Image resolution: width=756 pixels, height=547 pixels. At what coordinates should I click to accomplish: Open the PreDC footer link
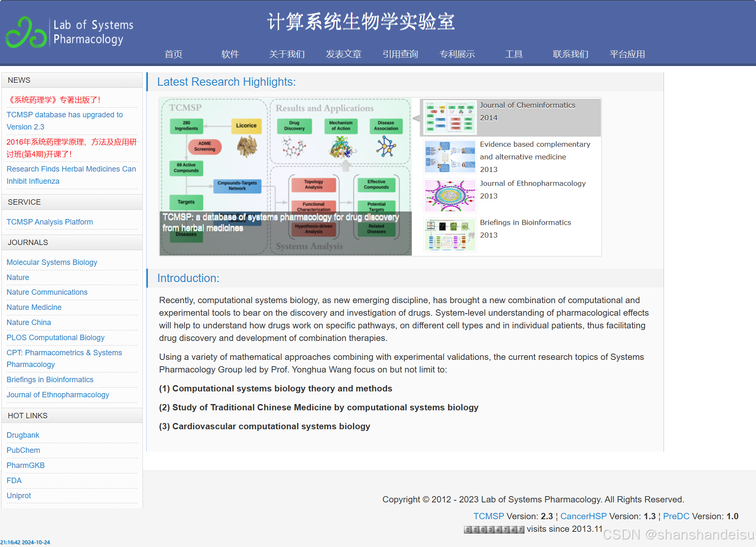tap(676, 516)
